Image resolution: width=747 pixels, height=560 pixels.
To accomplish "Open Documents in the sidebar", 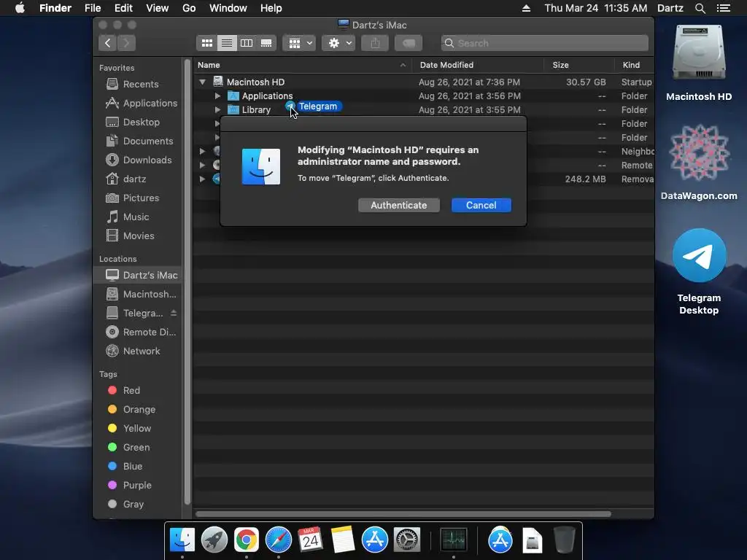I will click(x=141, y=141).
